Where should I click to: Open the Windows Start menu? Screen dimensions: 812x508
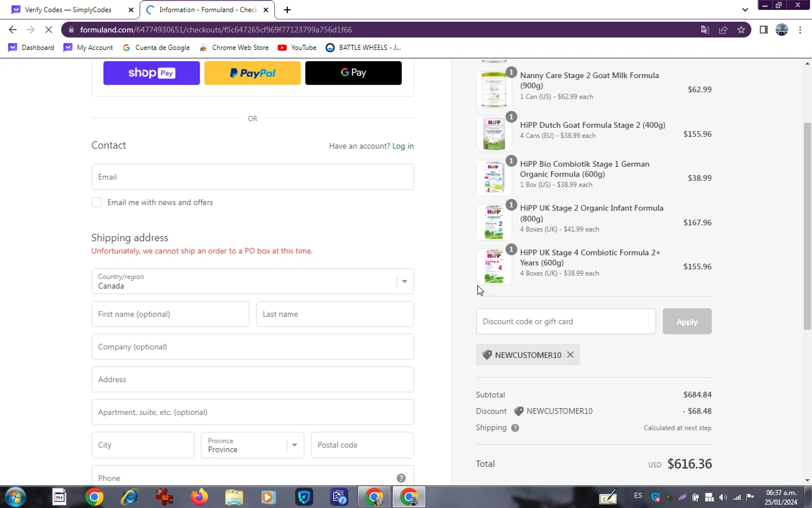15,497
